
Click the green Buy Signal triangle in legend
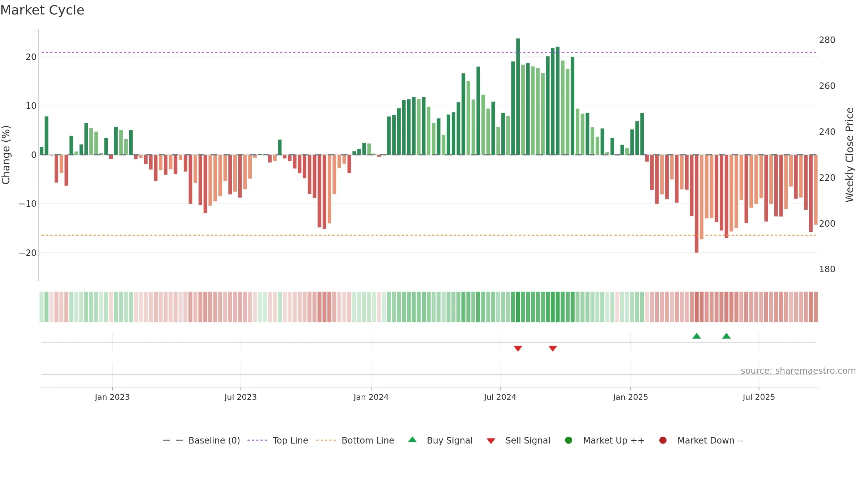(412, 440)
